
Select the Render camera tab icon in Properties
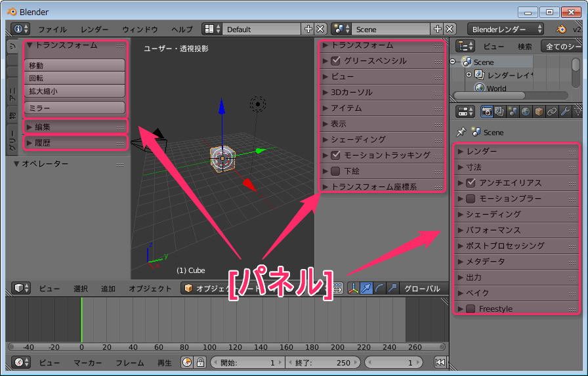coord(486,112)
